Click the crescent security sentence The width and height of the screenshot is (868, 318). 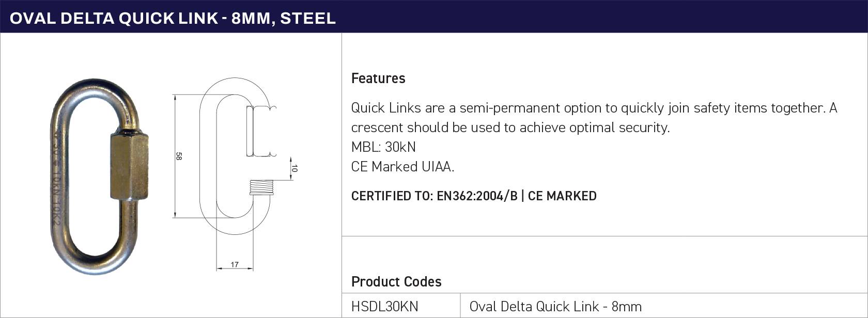510,128
